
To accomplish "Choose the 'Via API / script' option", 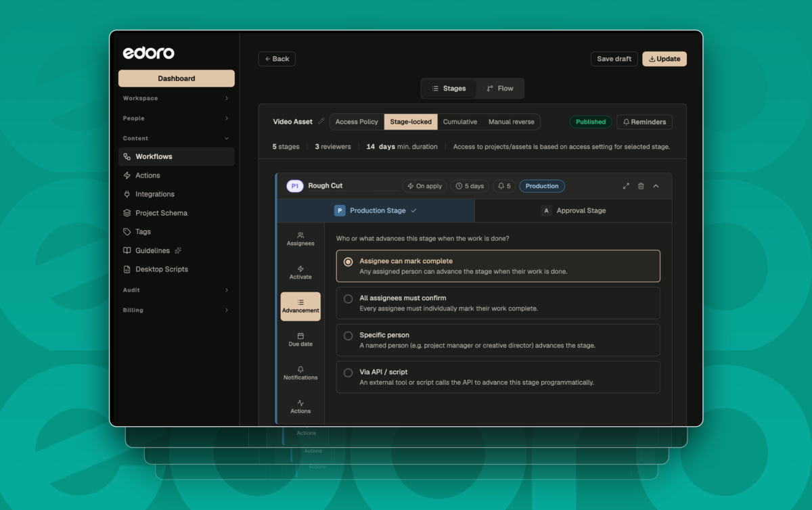I will [x=498, y=377].
